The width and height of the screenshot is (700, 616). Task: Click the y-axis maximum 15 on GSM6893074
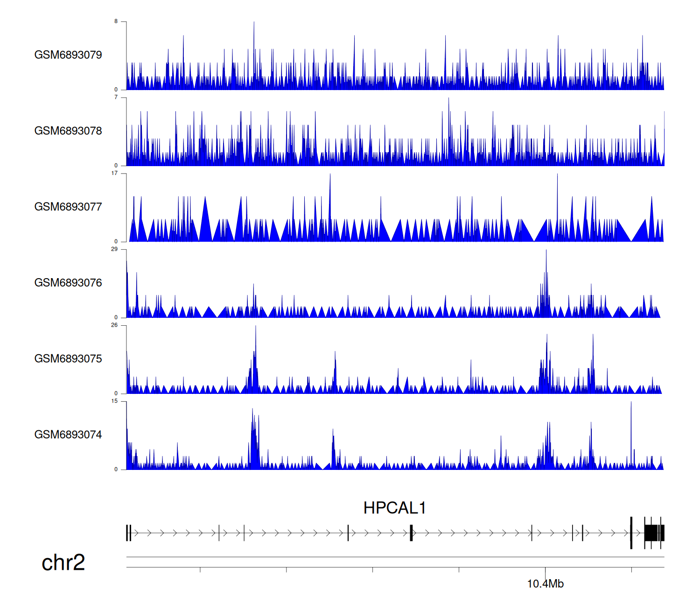(x=114, y=401)
